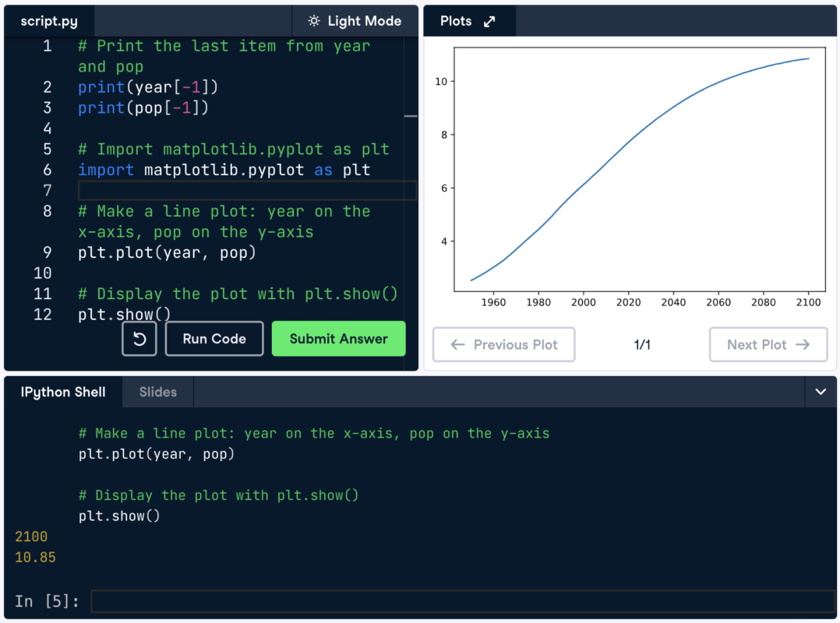Advance to the Next Plot
The height and width of the screenshot is (623, 840).
(x=768, y=344)
